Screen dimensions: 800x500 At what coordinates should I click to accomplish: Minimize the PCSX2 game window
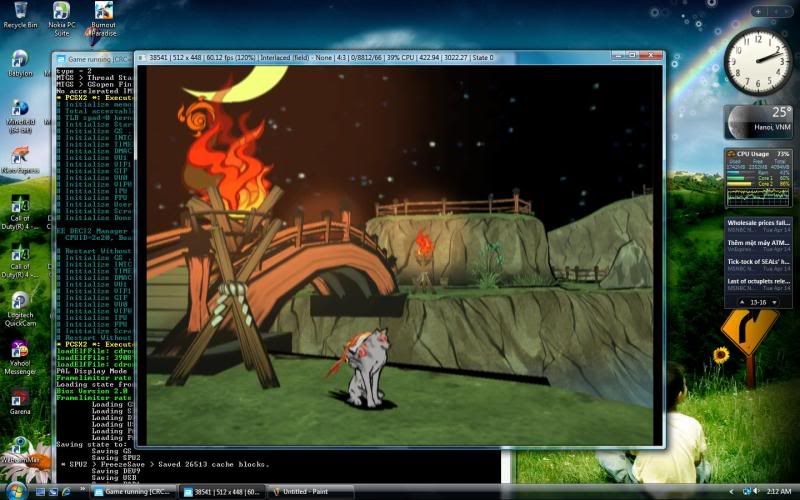(618, 55)
